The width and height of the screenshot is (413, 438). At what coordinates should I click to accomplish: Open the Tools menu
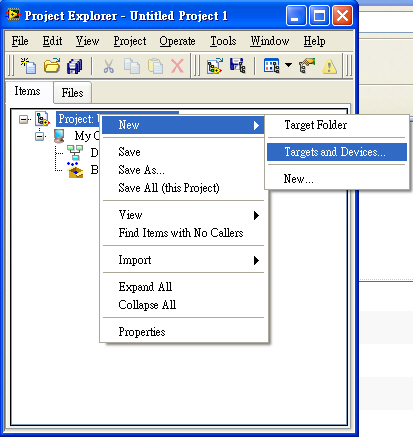pos(223,41)
